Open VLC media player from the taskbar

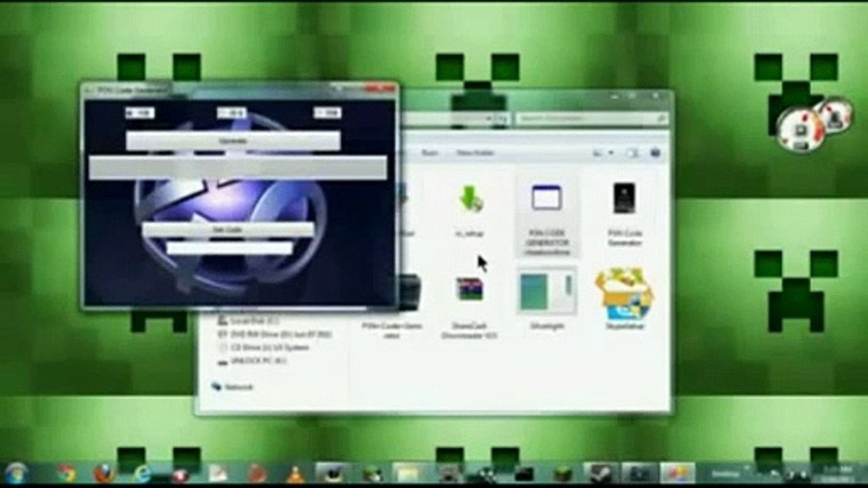pos(296,473)
